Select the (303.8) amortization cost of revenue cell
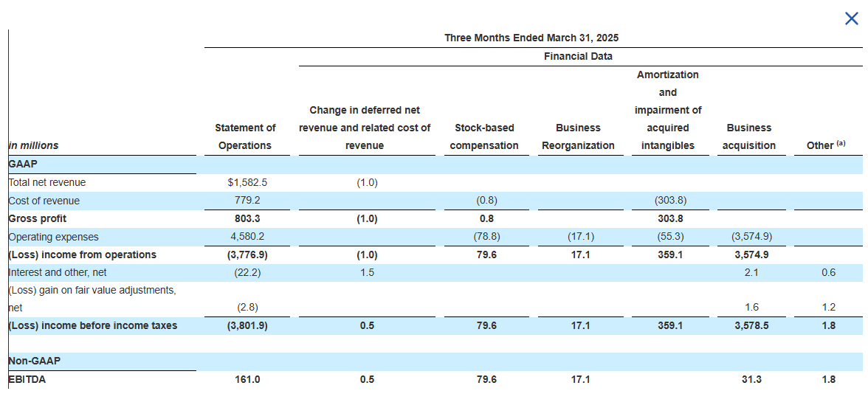Image resolution: width=868 pixels, height=405 pixels. pos(670,201)
